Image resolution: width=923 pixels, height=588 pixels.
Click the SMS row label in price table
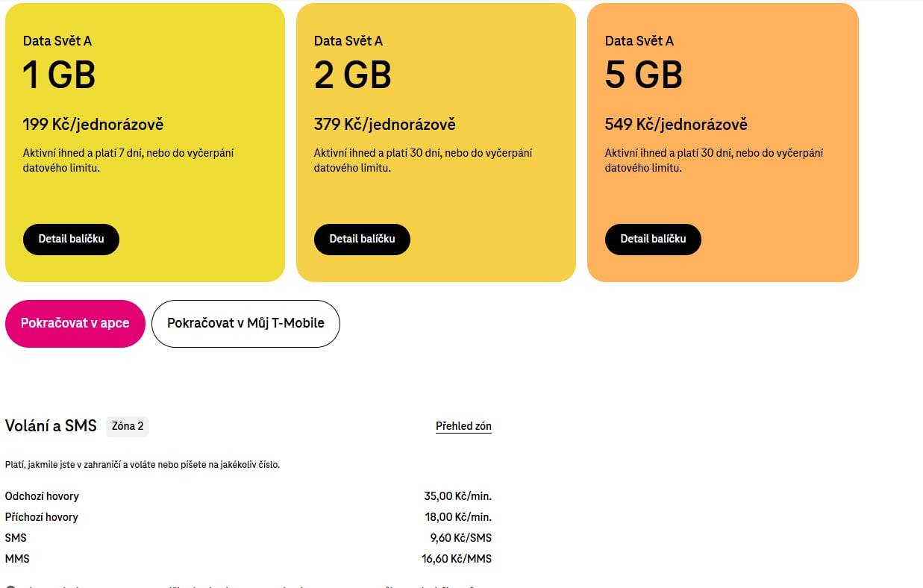pos(16,538)
